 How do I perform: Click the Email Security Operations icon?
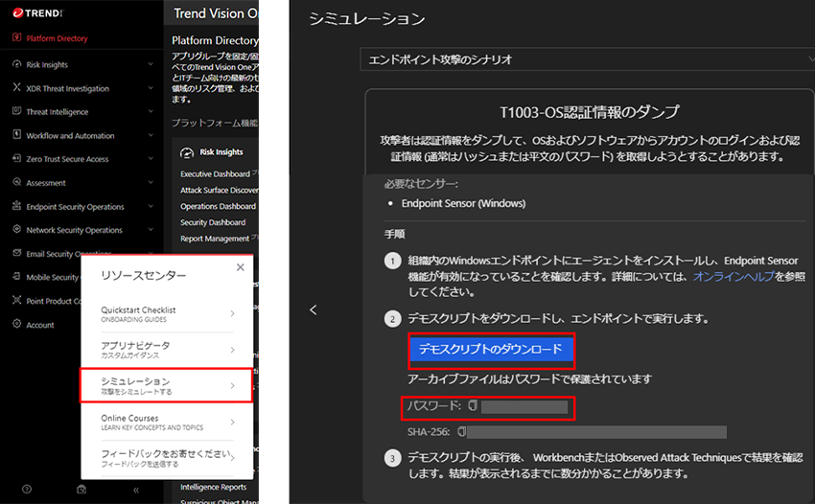16,253
